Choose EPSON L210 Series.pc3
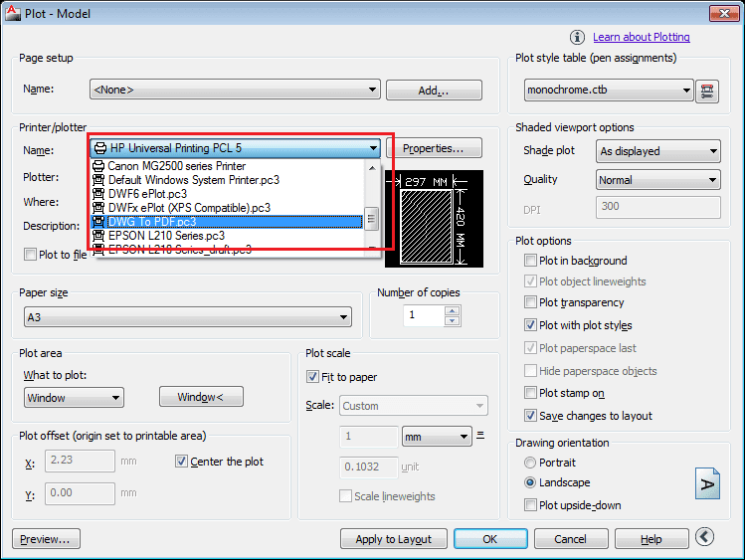The width and height of the screenshot is (745, 560). pyautogui.click(x=227, y=236)
